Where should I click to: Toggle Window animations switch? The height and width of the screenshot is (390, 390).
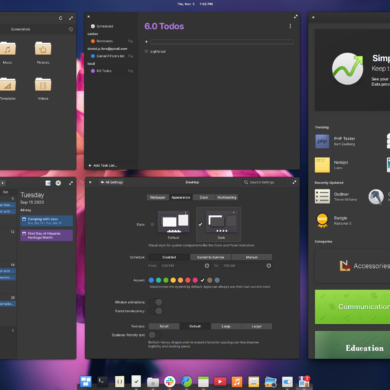(156, 302)
